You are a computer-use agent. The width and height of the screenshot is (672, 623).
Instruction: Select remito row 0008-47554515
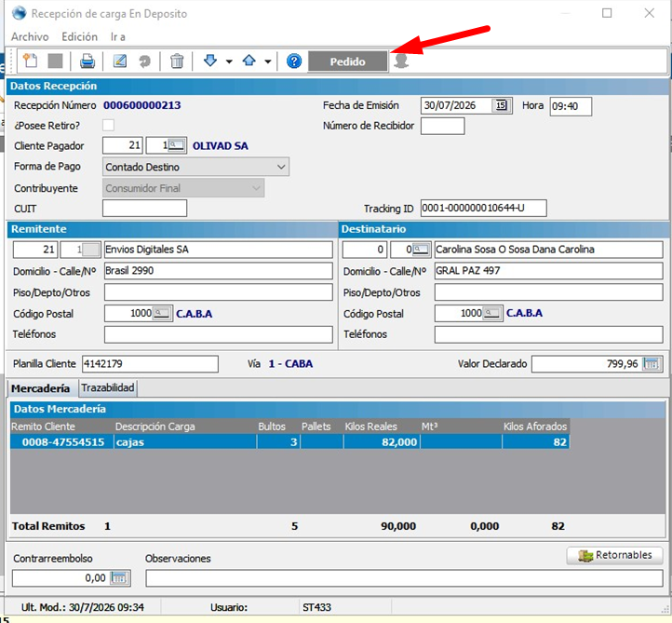pyautogui.click(x=289, y=442)
